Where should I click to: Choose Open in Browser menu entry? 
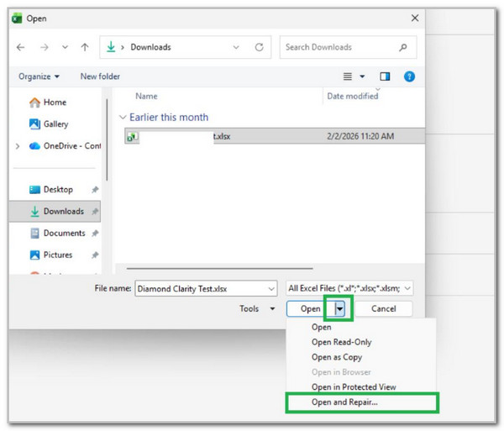[341, 372]
